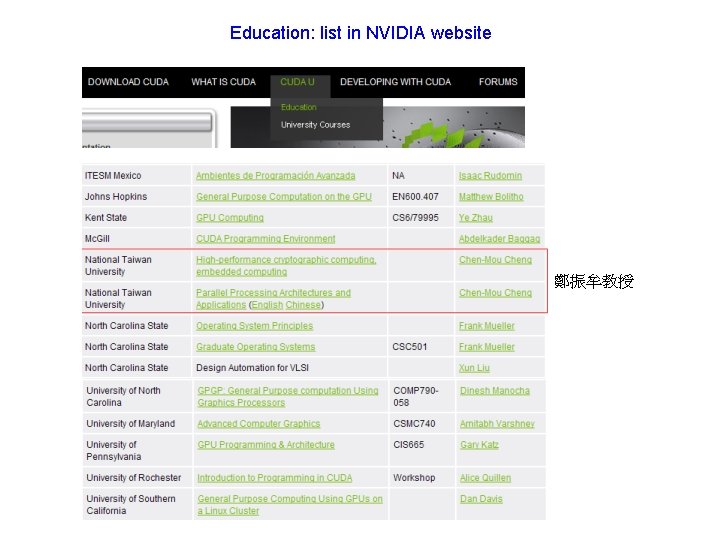The image size is (720, 540).
Task: Open Ambientes de Programación Avanzada course
Action: pos(276,176)
